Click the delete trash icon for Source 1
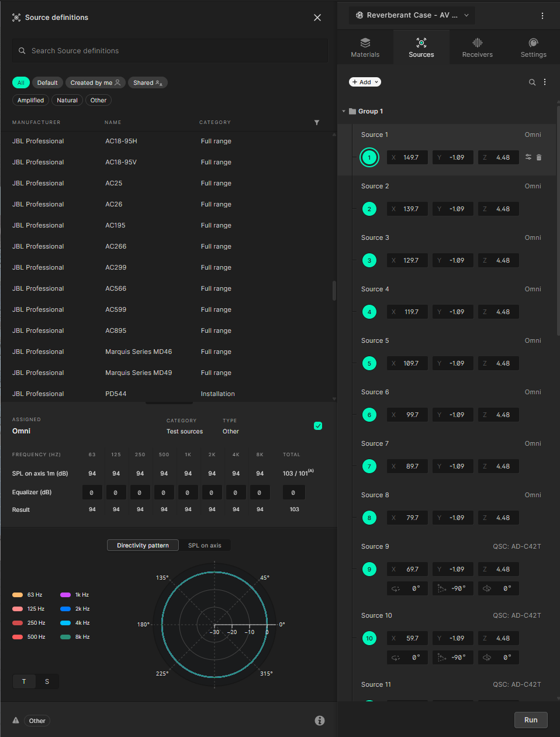The image size is (560, 737). click(539, 157)
